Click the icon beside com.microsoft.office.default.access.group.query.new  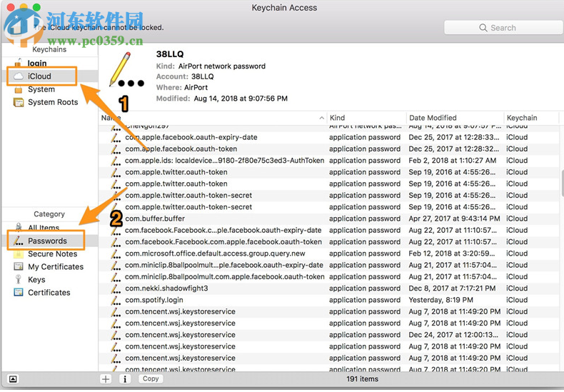[116, 253]
